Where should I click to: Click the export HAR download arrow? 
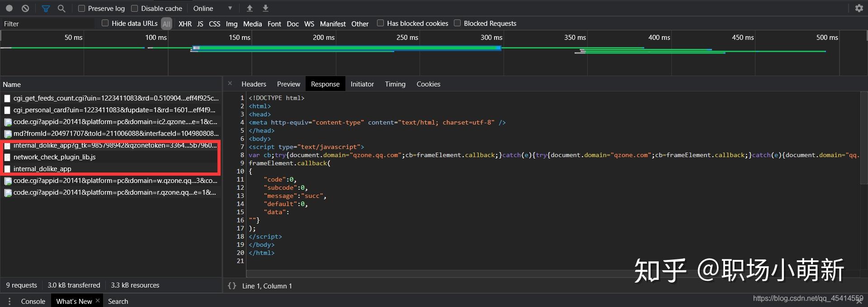[x=265, y=8]
